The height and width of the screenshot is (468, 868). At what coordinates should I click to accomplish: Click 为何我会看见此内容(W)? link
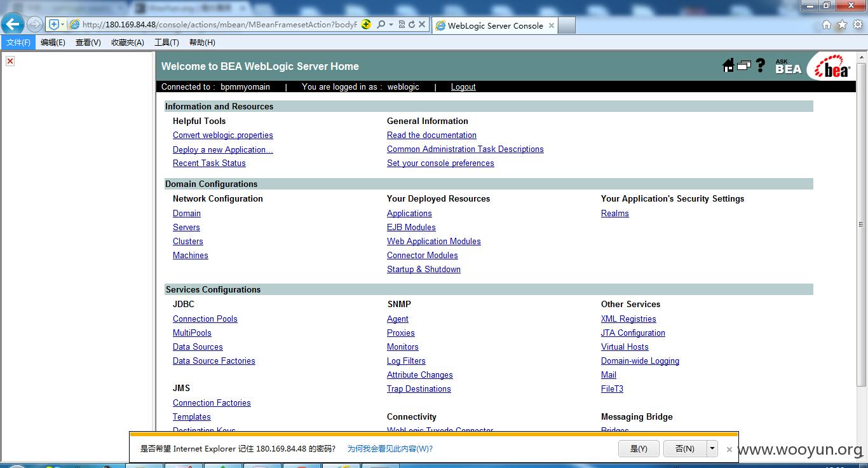(390, 449)
